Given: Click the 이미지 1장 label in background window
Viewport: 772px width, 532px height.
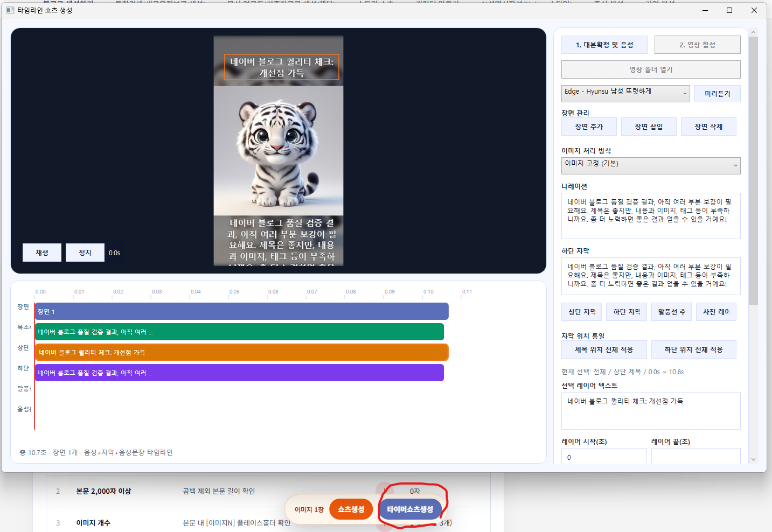Looking at the screenshot, I should [x=309, y=509].
